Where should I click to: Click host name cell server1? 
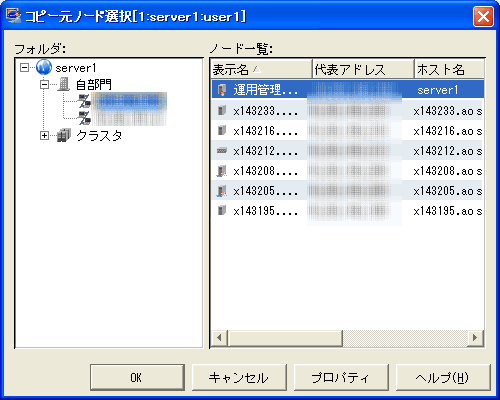tap(438, 90)
